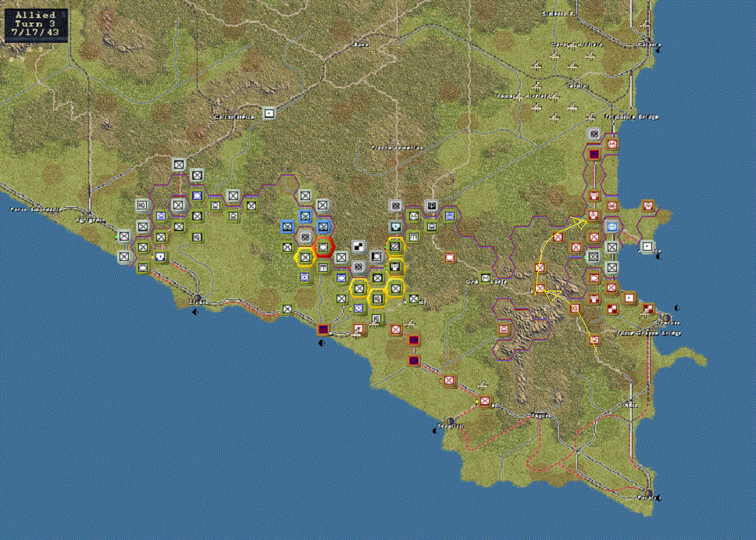Click the Licata town label
Screen dimensions: 756x540
pyautogui.click(x=198, y=302)
